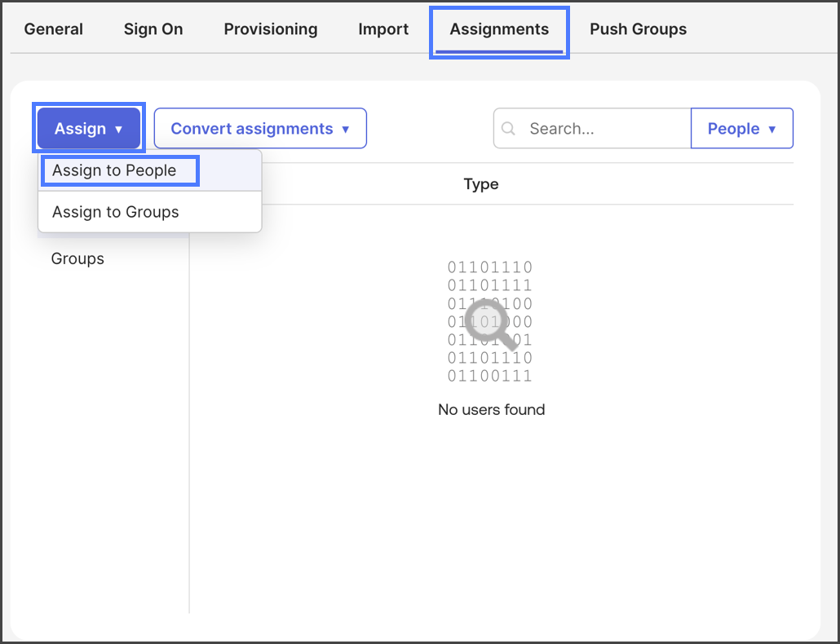This screenshot has height=644, width=840.
Task: Select Assign to Groups menu option
Action: [116, 212]
